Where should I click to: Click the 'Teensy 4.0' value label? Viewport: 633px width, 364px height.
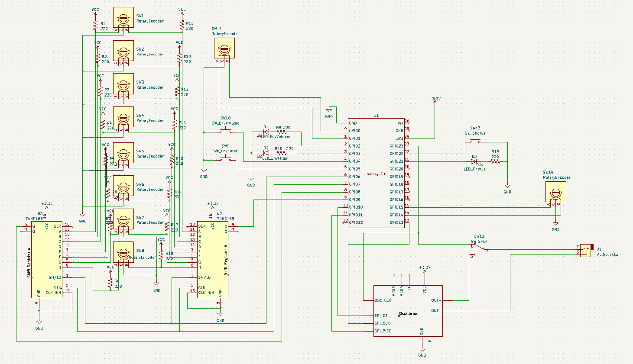(x=376, y=174)
